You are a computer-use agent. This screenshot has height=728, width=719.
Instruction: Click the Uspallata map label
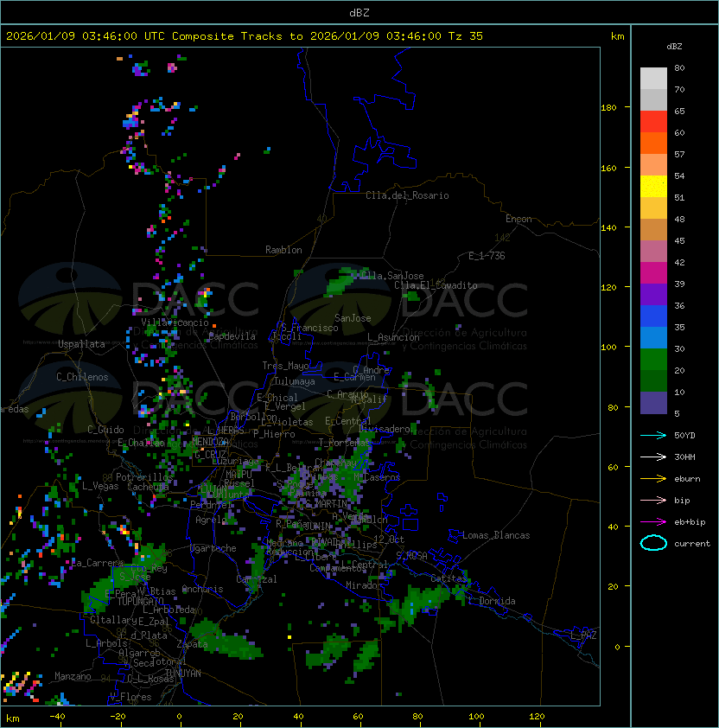click(81, 344)
